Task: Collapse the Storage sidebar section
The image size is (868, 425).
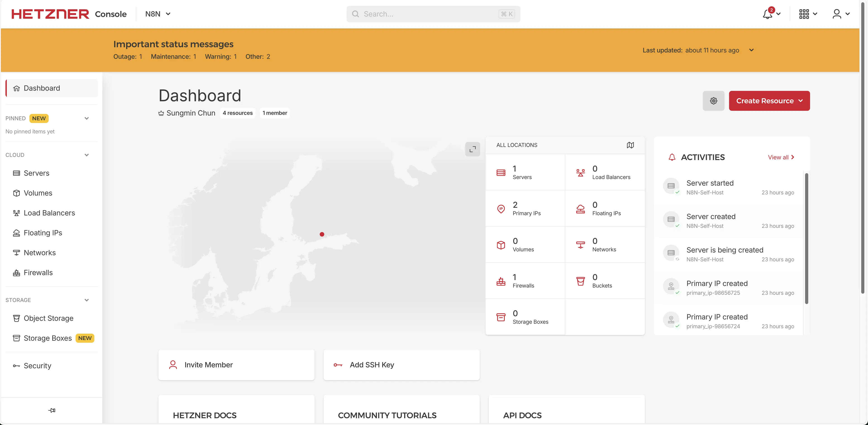Action: coord(87,300)
